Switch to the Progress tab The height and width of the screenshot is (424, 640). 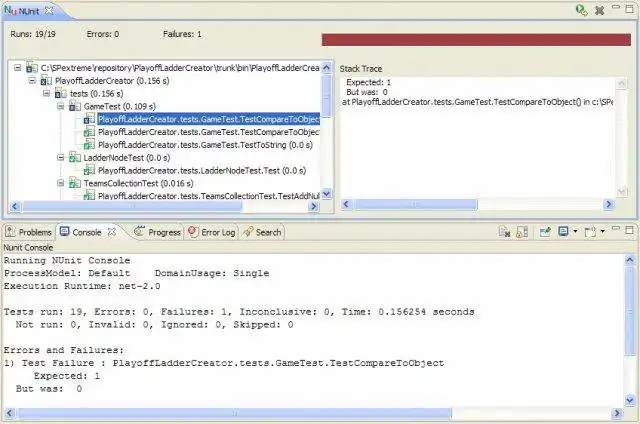[x=158, y=232]
